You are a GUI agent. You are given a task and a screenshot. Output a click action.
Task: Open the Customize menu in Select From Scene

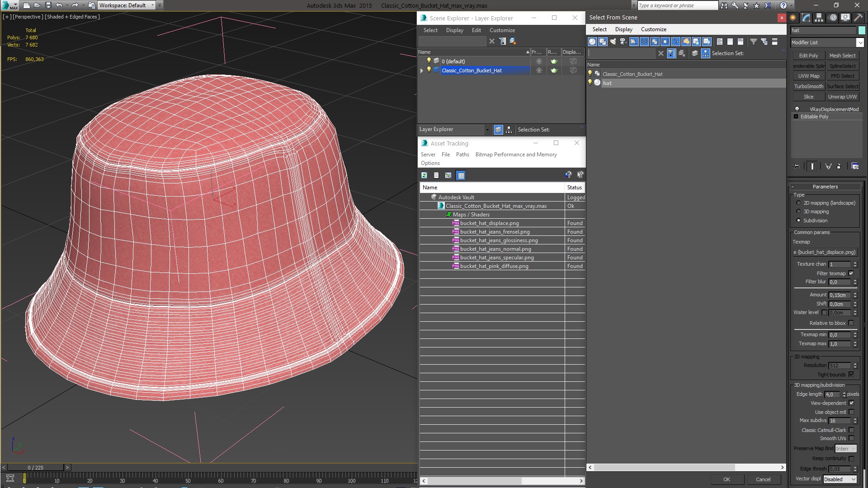coord(653,29)
